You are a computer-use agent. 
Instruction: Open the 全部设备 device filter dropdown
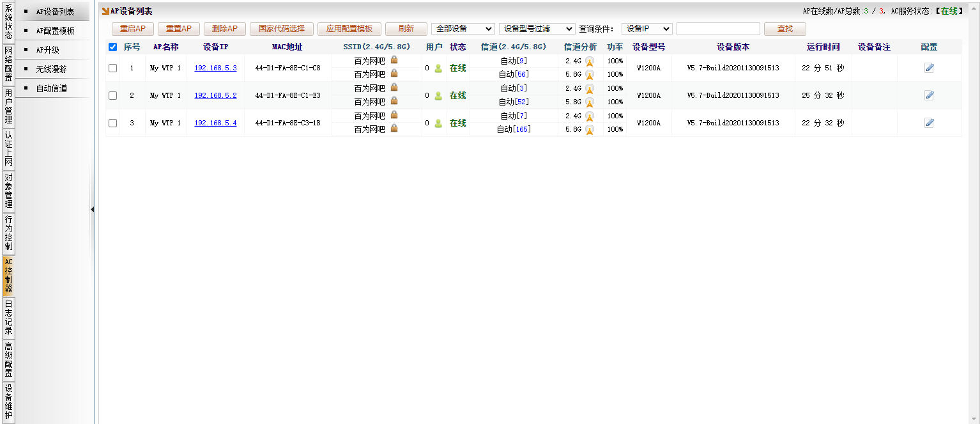coord(463,29)
